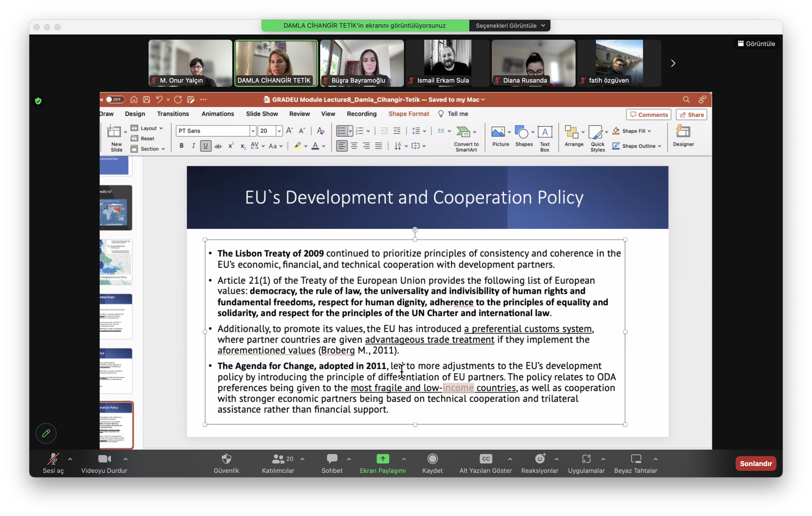The image size is (812, 516).
Task: Expand the Shape Fill dropdown arrow
Action: (x=649, y=131)
